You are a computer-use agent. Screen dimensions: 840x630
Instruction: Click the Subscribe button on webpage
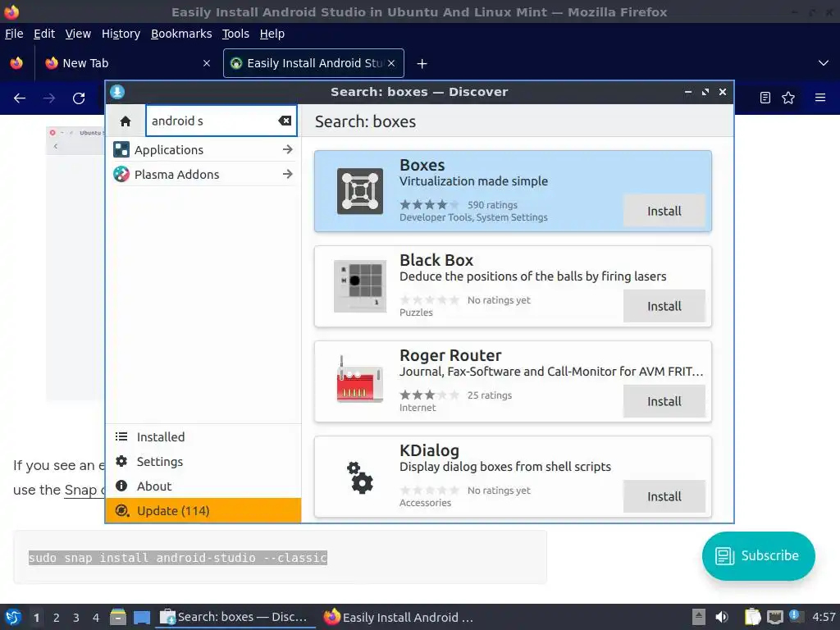click(759, 555)
